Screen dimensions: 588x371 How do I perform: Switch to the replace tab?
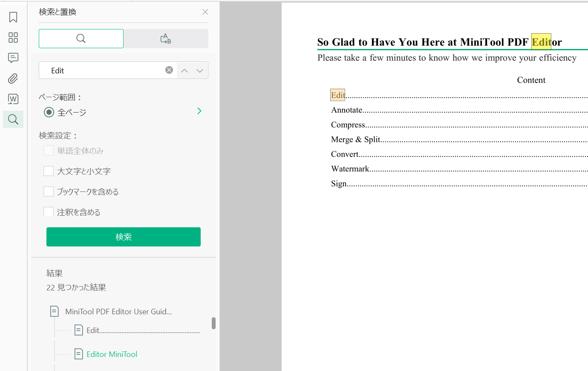click(x=166, y=39)
